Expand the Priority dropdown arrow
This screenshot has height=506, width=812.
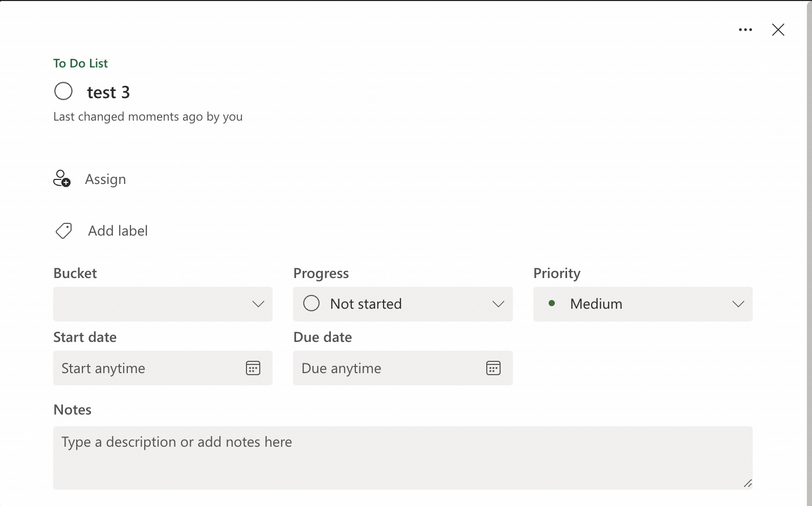[x=738, y=304]
